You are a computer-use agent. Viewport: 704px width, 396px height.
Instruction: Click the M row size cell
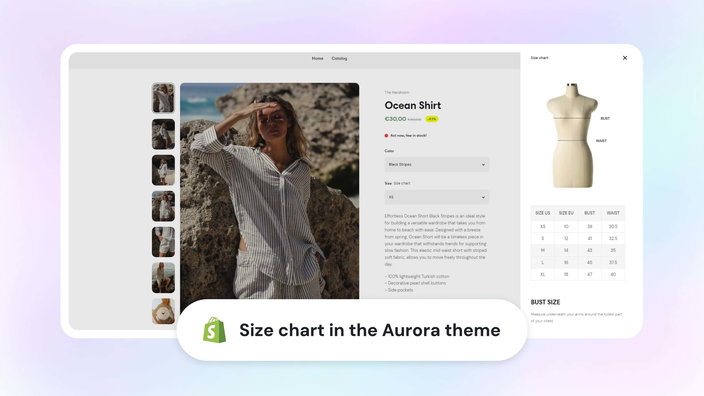[542, 250]
